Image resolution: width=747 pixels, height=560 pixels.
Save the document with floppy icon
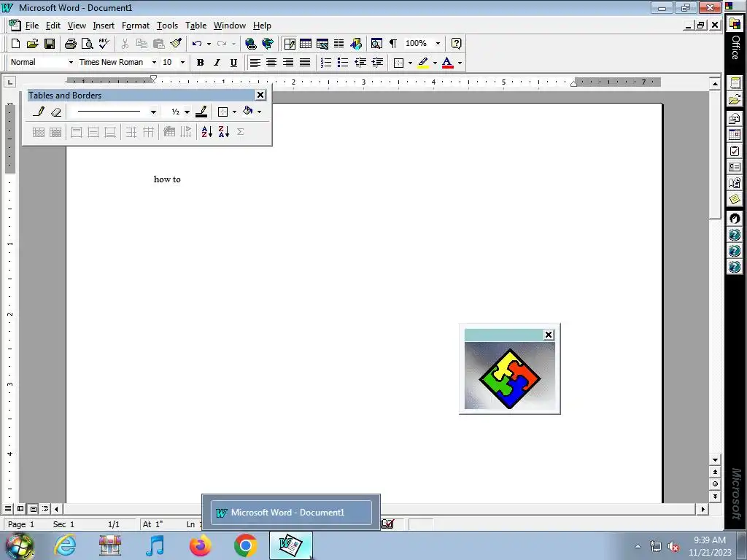click(x=50, y=44)
